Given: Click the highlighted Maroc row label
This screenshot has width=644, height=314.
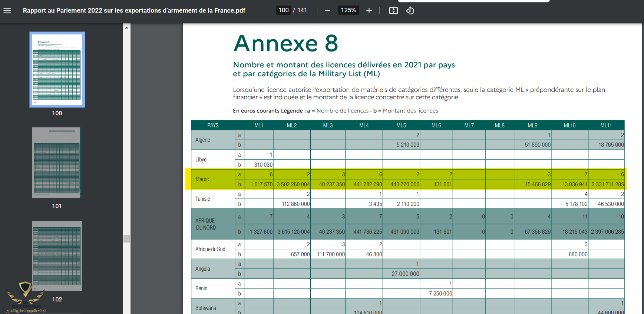Looking at the screenshot, I should coord(202,179).
